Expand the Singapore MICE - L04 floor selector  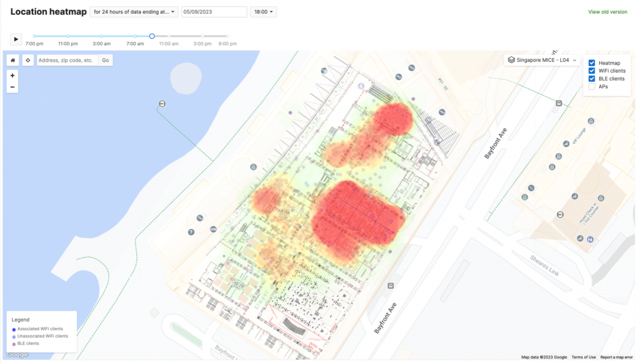[542, 60]
